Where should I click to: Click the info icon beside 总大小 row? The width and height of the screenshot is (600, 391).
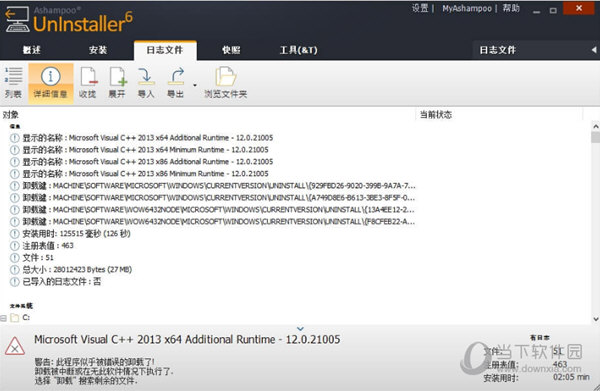[15, 270]
